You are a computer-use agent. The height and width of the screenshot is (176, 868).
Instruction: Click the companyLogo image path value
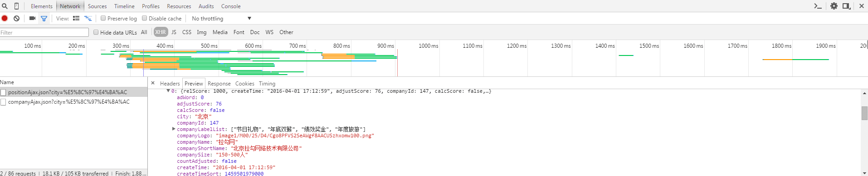tap(295, 136)
